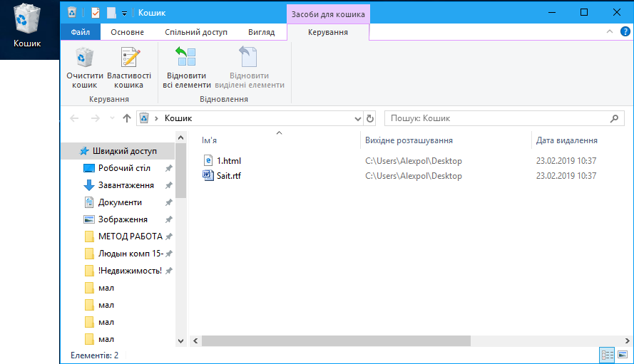Click the Завантаження blue arrow icon

click(x=89, y=185)
